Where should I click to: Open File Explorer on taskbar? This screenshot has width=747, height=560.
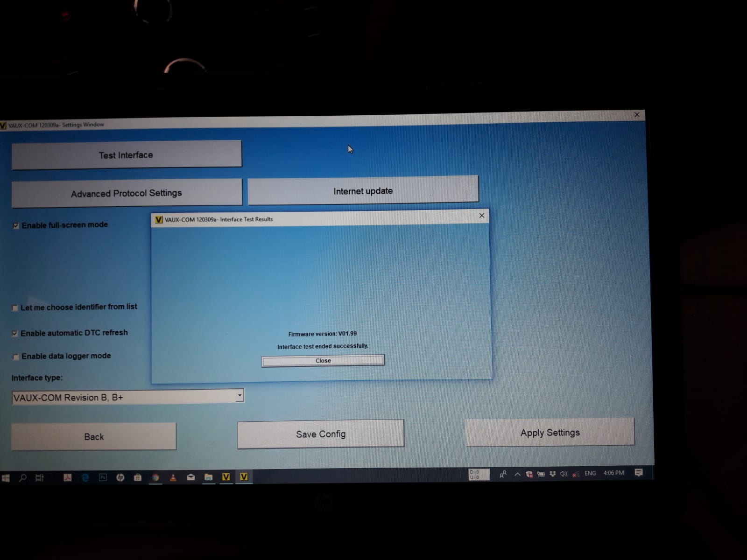(208, 477)
